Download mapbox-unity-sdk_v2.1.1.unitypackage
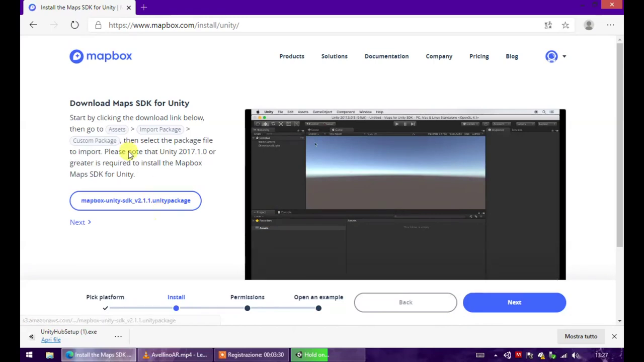Image resolution: width=644 pixels, height=362 pixels. pos(135,201)
